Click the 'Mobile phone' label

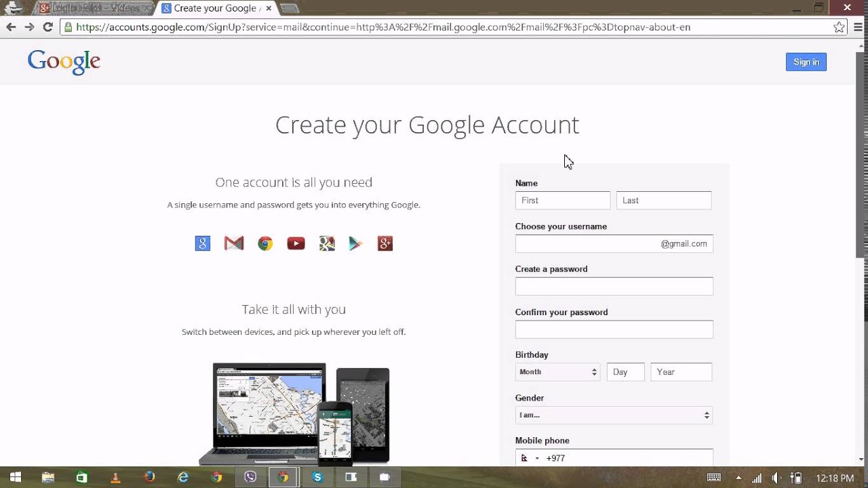tap(542, 441)
